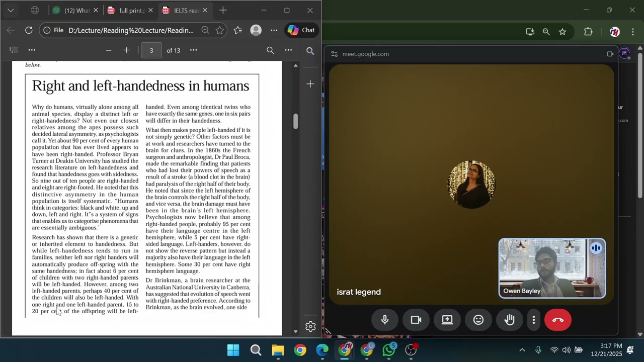644x362 pixels.
Task: Open File Explorer from the taskbar
Action: (278, 350)
